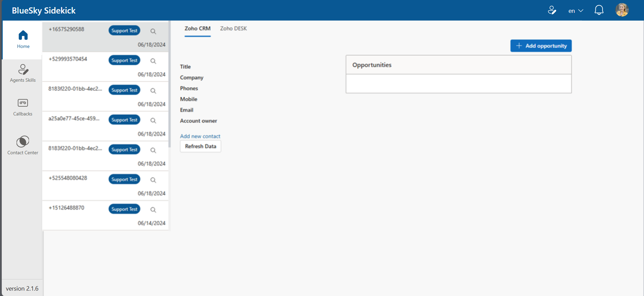Click the Company field label
The width and height of the screenshot is (644, 296).
tap(192, 78)
